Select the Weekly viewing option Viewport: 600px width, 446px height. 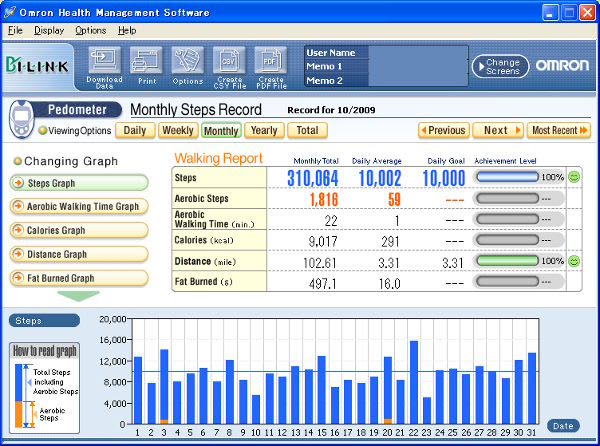click(178, 130)
